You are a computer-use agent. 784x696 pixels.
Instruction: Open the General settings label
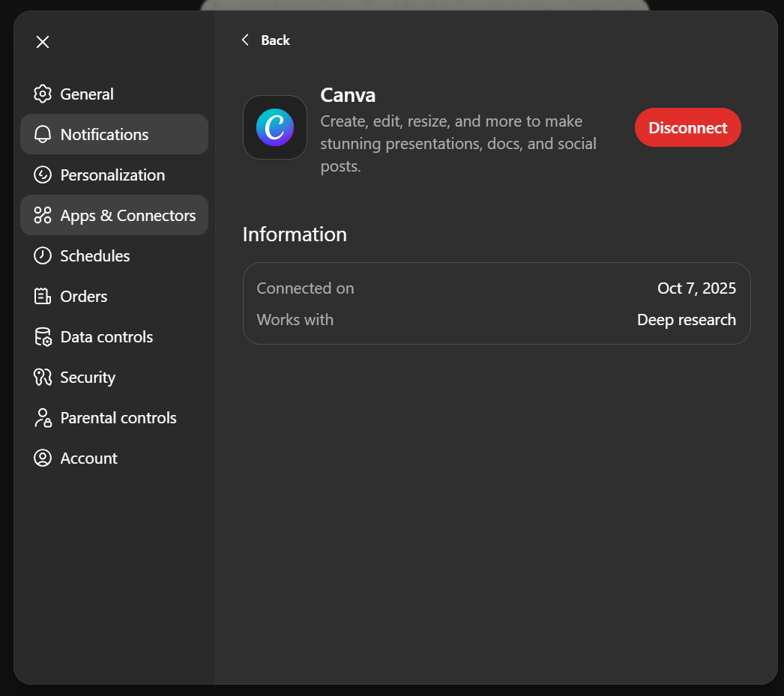pyautogui.click(x=87, y=94)
